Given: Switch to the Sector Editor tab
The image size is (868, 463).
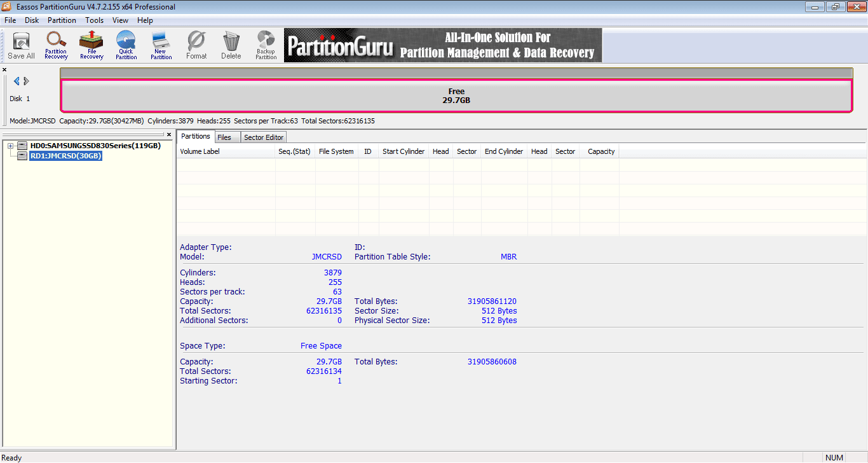Looking at the screenshot, I should (x=264, y=137).
